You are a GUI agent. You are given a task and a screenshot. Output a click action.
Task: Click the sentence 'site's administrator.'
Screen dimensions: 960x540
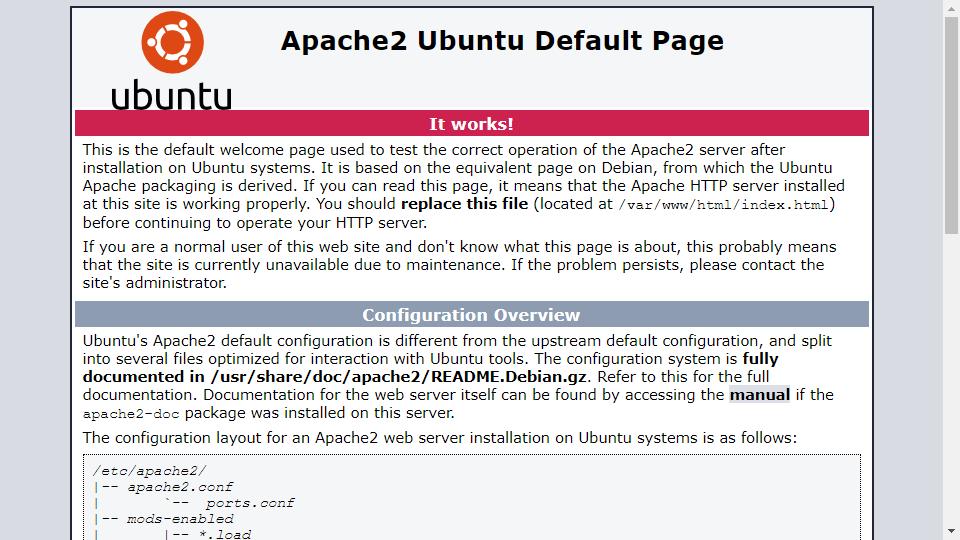point(155,283)
